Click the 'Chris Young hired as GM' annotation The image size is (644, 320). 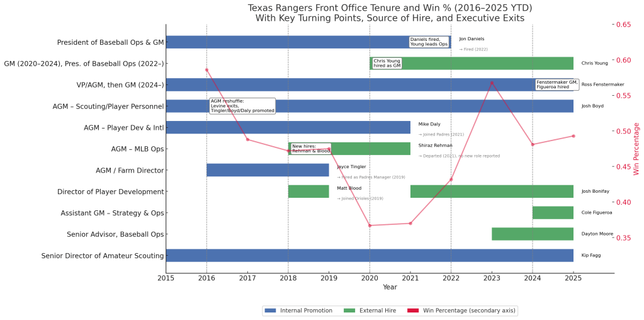(x=387, y=63)
